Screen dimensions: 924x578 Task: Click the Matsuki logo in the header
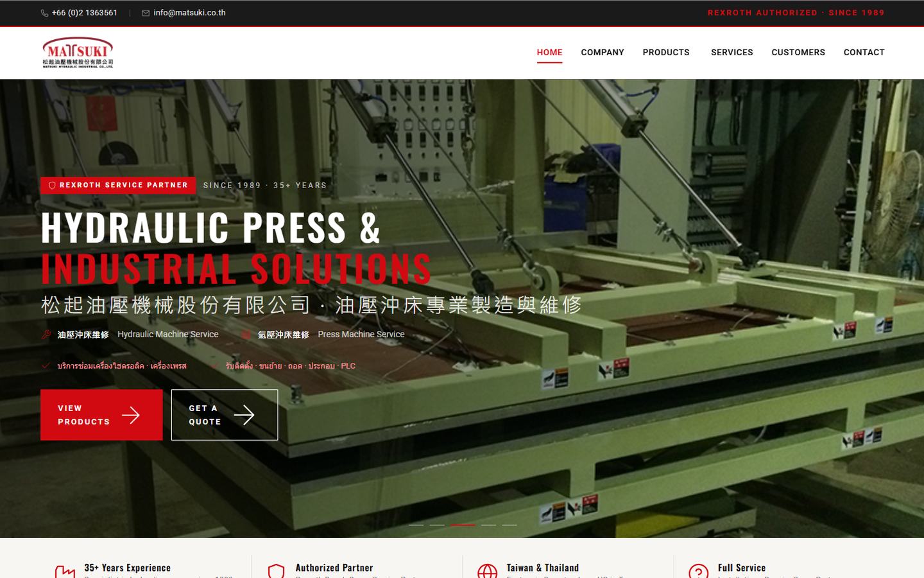coord(78,52)
